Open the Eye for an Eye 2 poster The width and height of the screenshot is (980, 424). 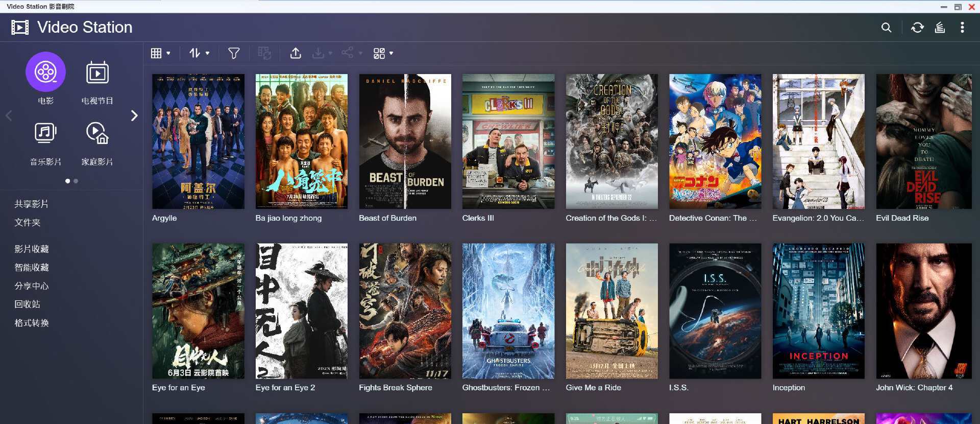click(302, 311)
